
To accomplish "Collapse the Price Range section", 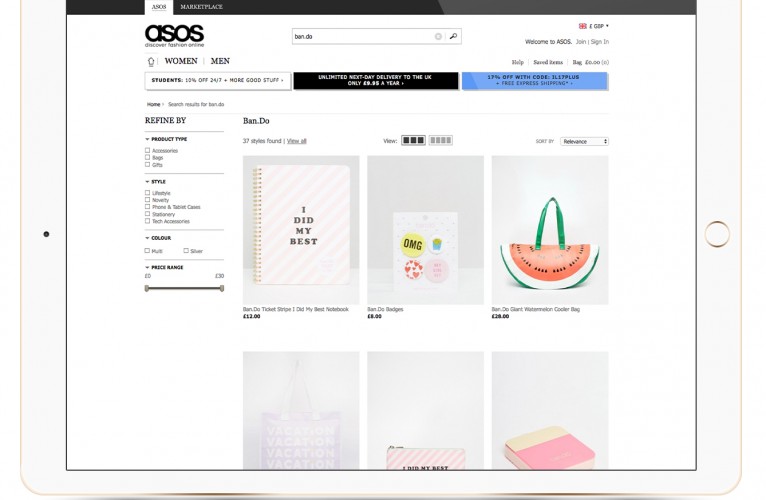I will pos(164,267).
